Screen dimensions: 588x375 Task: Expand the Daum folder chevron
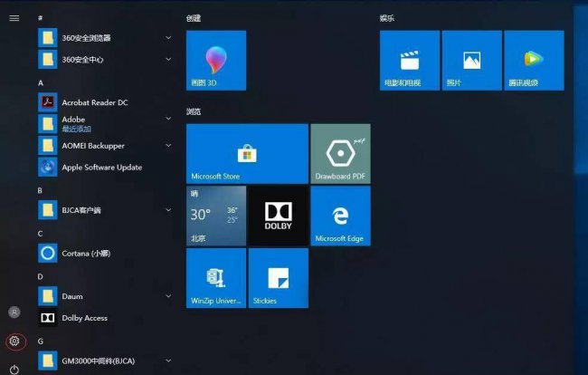pyautogui.click(x=169, y=296)
